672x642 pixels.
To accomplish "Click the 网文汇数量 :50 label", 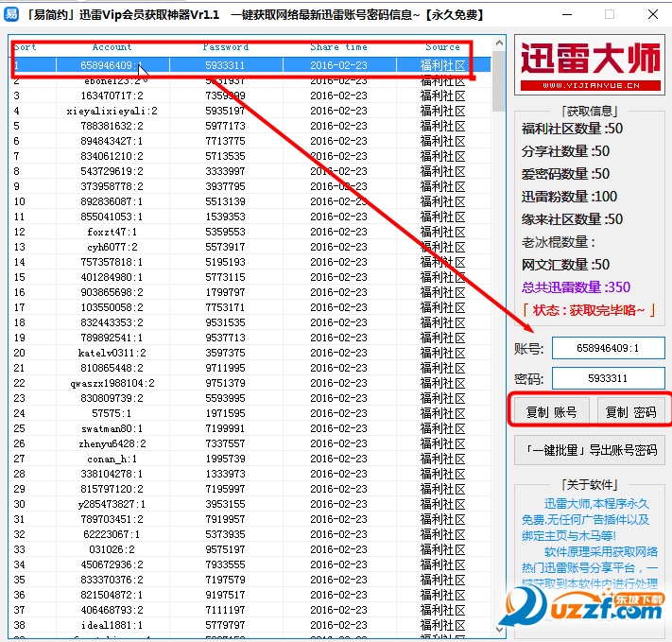I will tap(565, 265).
